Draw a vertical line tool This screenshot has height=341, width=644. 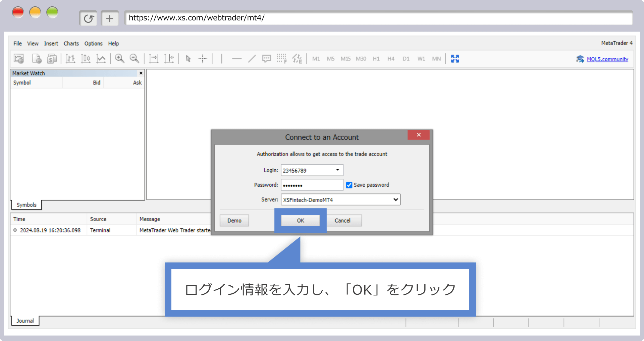[222, 59]
